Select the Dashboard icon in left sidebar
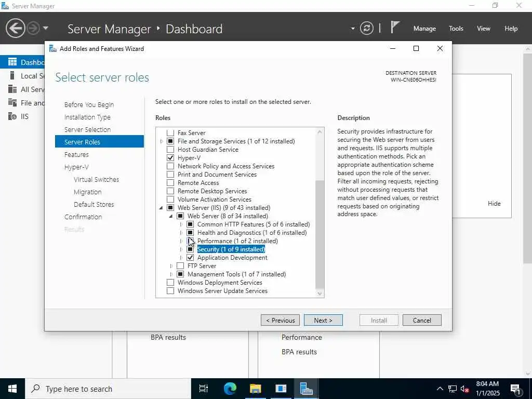Image resolution: width=532 pixels, height=399 pixels. (x=12, y=62)
